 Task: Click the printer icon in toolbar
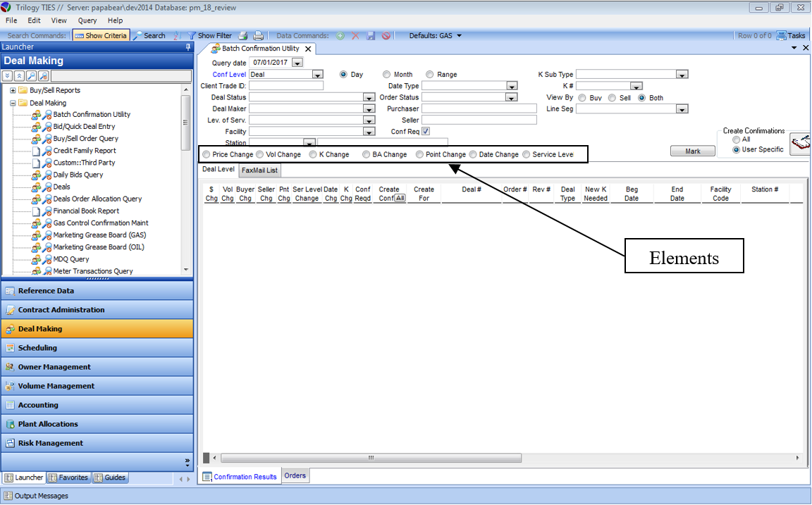[258, 35]
